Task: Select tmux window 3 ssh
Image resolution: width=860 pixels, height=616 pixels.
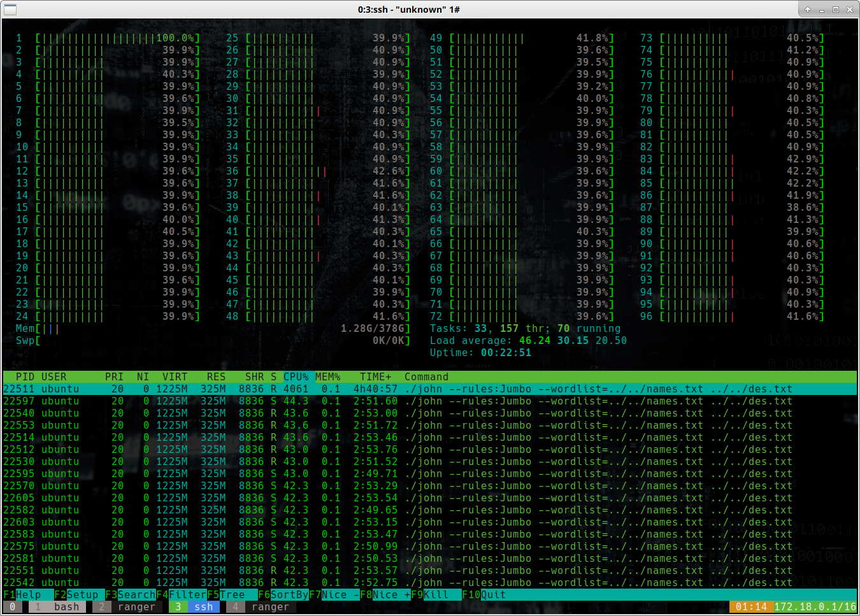Action: point(194,607)
